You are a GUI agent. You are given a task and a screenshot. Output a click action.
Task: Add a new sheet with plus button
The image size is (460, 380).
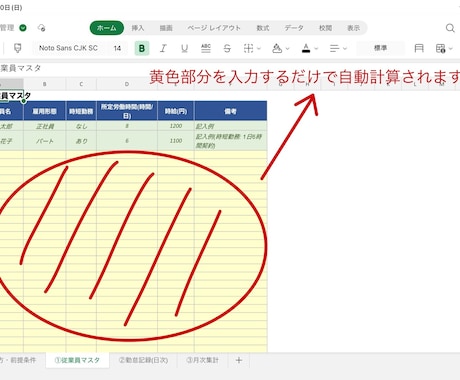click(239, 360)
